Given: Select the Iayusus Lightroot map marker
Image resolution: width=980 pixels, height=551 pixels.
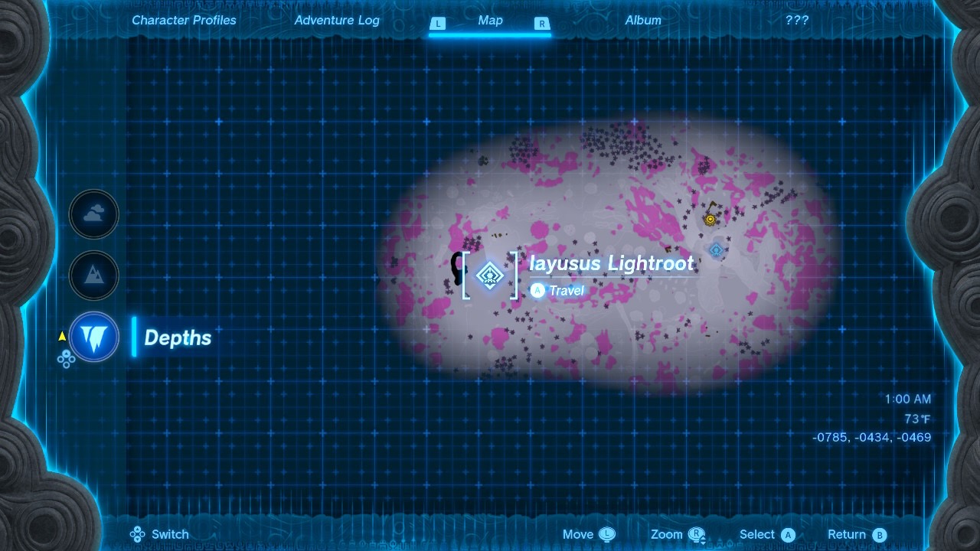Looking at the screenshot, I should tap(488, 275).
